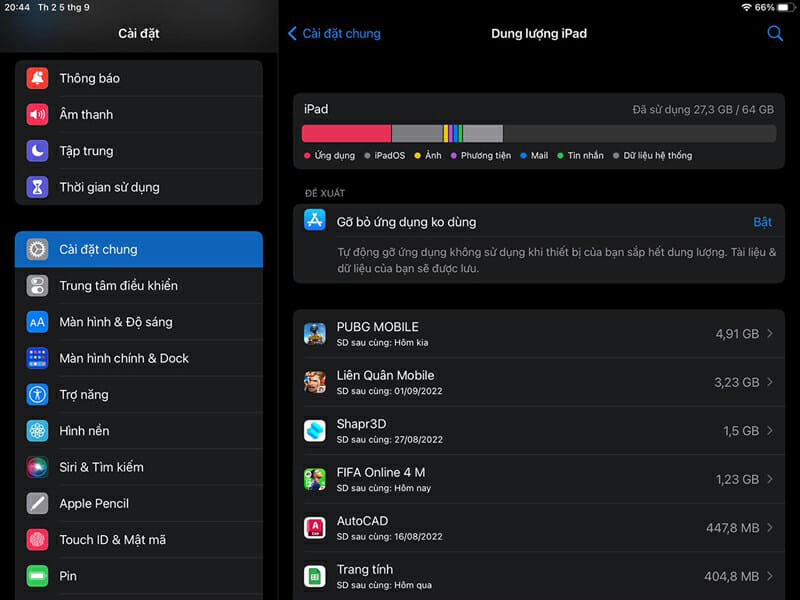Open Trang tính storage row
Viewport: 800px width, 600px height.
(538, 576)
